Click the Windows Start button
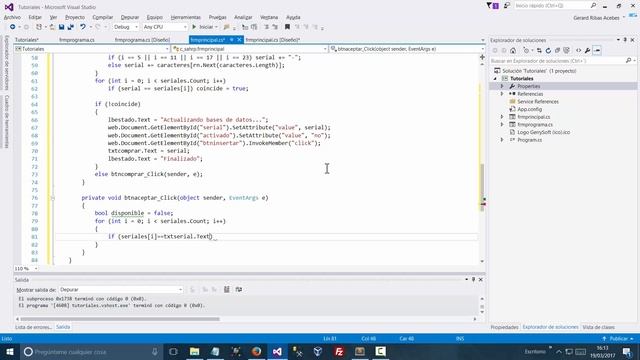640x360 pixels. coord(10,351)
